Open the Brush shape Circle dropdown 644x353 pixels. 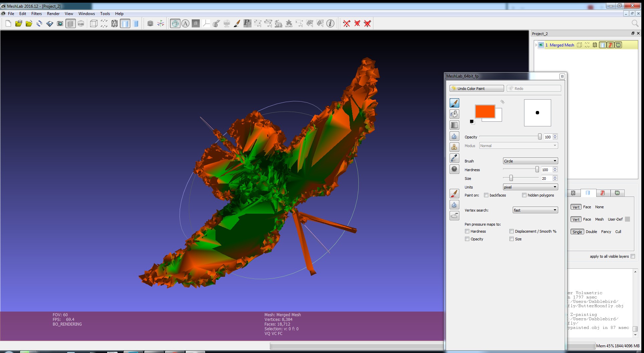click(530, 161)
